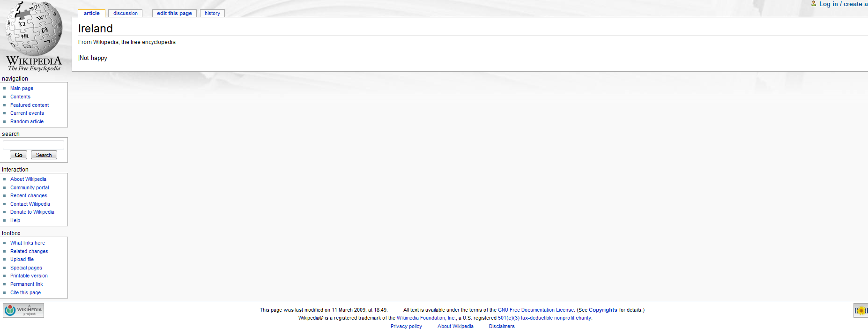Open Community portal link
Viewport: 868px width, 336px height.
pos(30,187)
